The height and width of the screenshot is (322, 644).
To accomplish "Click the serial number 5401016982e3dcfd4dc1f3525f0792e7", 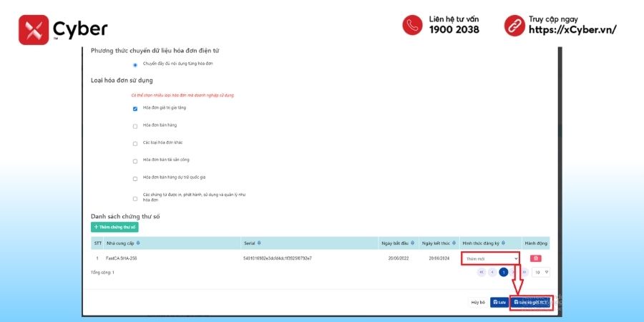I will [277, 258].
